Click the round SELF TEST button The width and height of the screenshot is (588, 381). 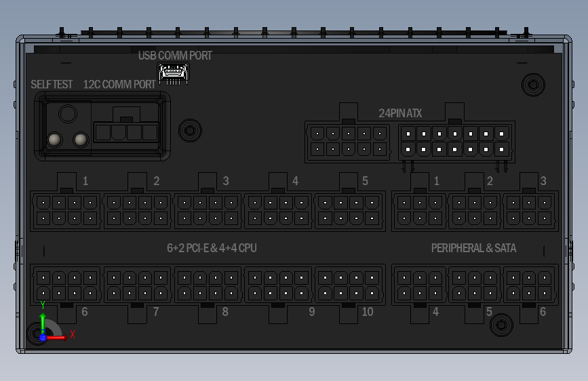pos(68,114)
